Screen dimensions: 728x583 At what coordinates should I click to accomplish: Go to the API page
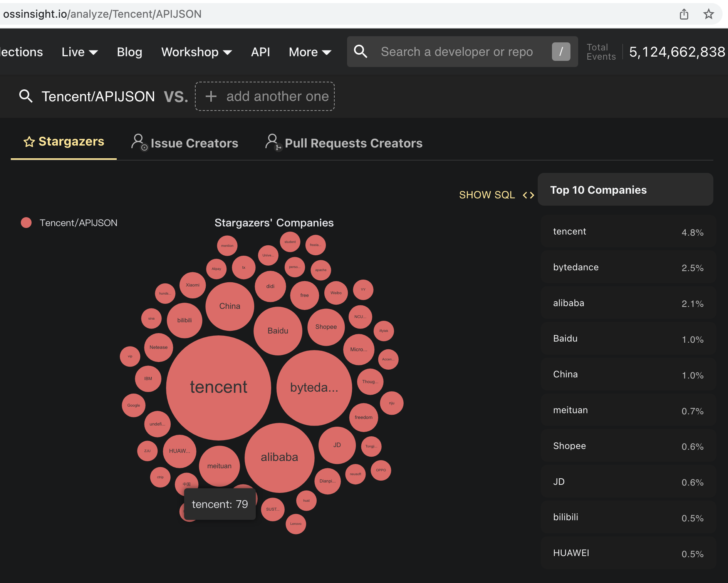[260, 52]
